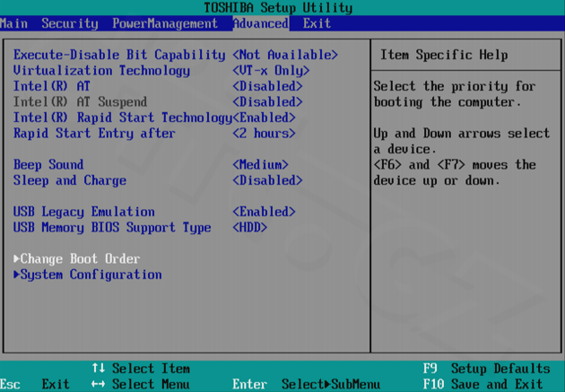Change the <VT-x Only> value

[x=271, y=71]
